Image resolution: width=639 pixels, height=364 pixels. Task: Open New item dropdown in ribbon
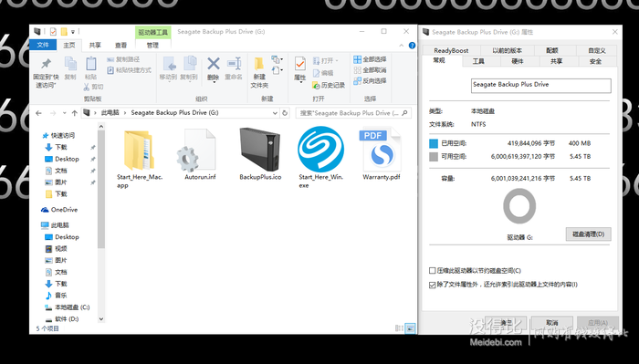pos(278,60)
